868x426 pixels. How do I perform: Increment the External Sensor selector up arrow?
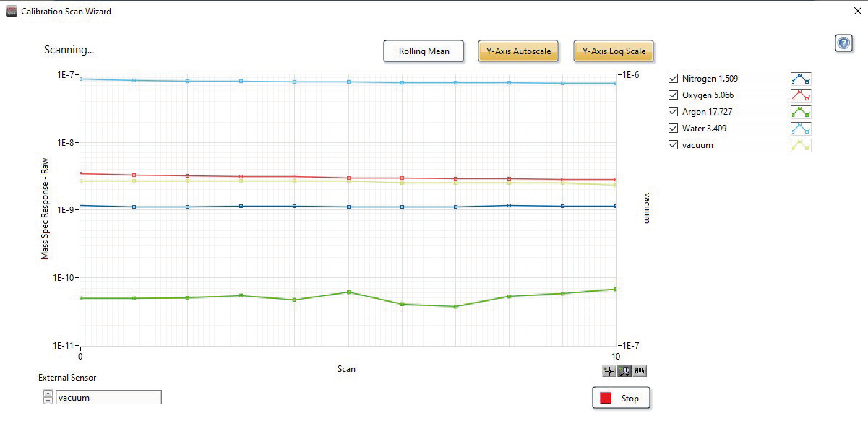coord(48,394)
